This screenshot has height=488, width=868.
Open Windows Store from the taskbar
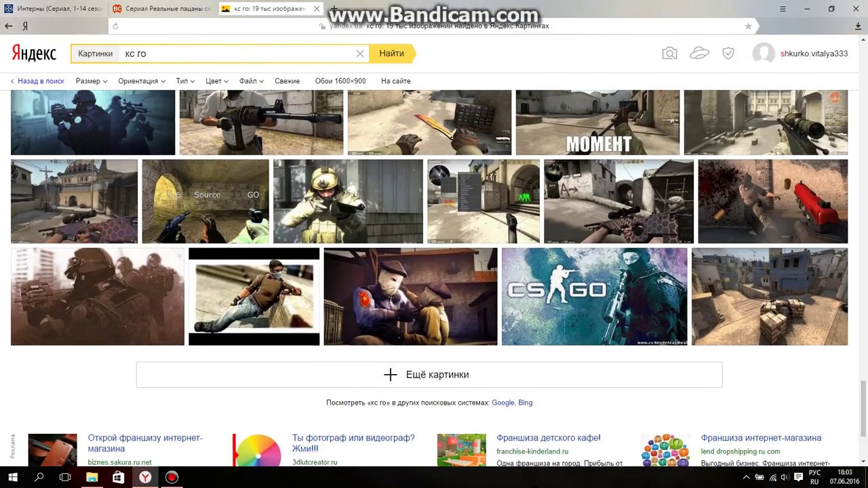coord(118,477)
